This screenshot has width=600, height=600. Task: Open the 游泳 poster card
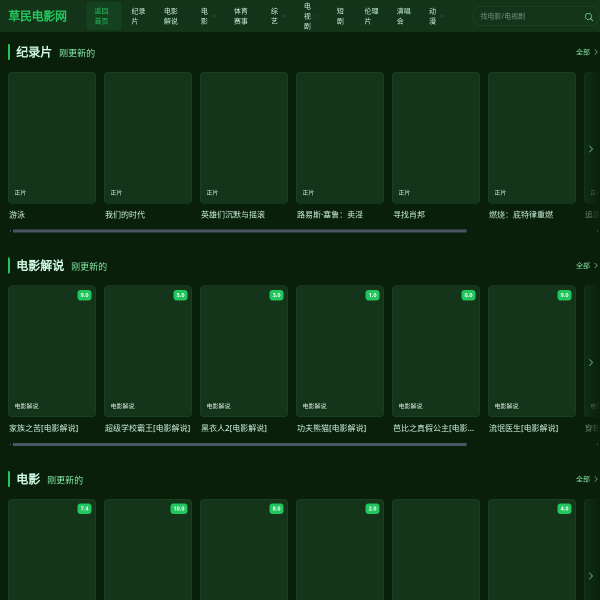(x=52, y=138)
